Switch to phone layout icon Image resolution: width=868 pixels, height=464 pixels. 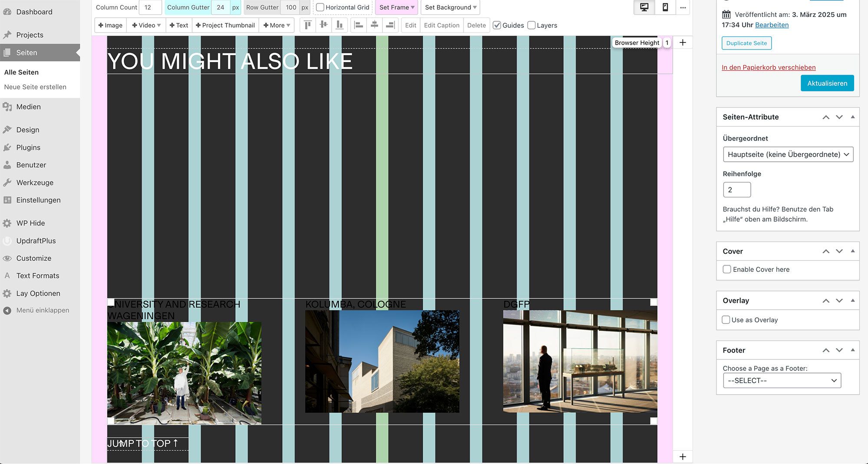coord(665,7)
